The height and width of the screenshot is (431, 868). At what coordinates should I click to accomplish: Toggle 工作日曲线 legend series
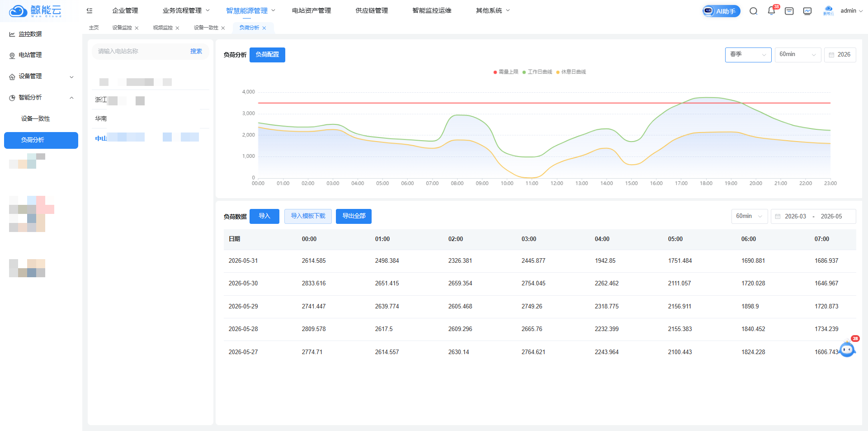tap(537, 72)
